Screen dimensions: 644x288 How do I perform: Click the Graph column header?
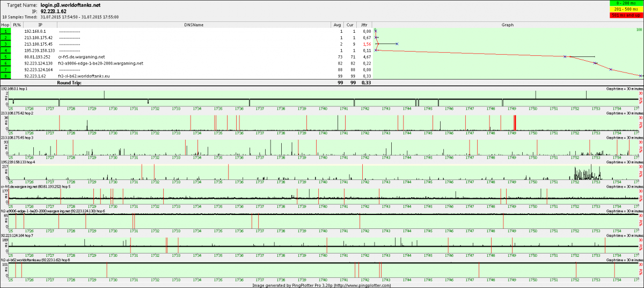point(507,25)
